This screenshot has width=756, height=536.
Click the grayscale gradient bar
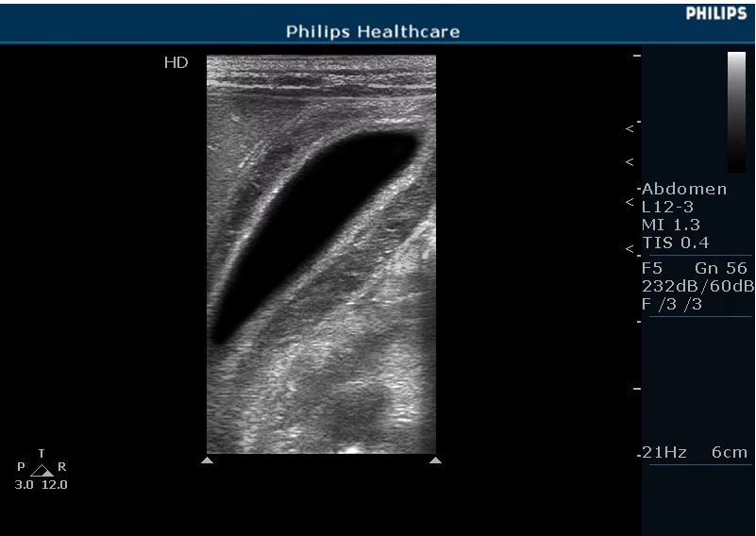tap(736, 111)
